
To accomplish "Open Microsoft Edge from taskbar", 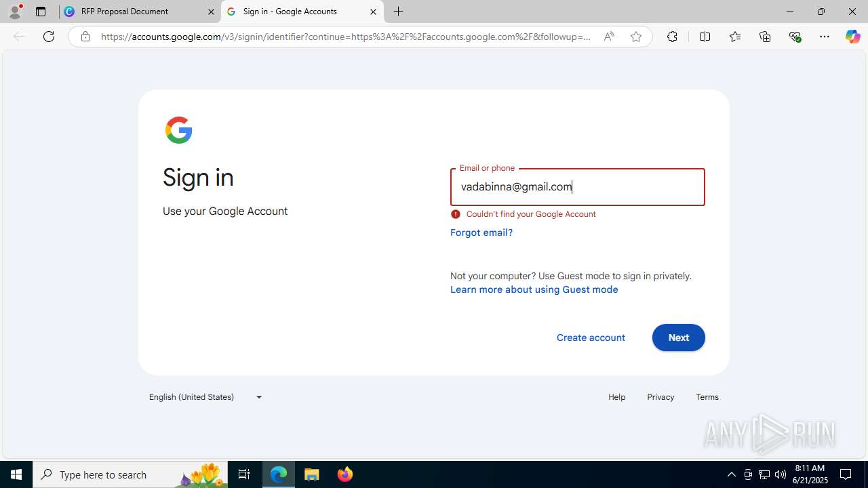I will pos(279,474).
